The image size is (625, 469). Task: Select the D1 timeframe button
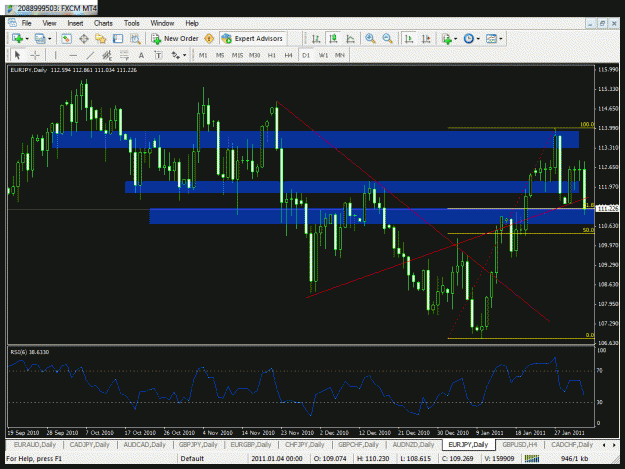coord(306,55)
